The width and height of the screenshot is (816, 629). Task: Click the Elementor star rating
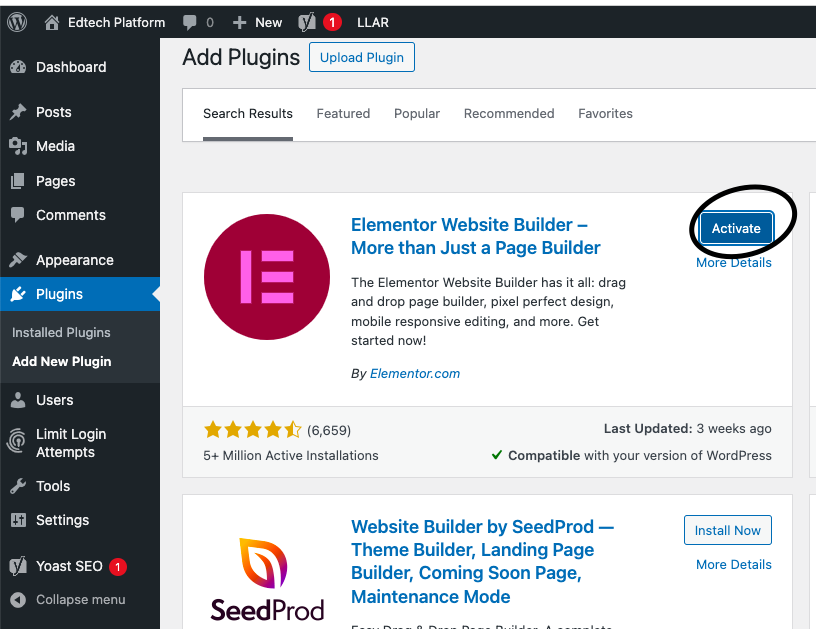pos(253,430)
